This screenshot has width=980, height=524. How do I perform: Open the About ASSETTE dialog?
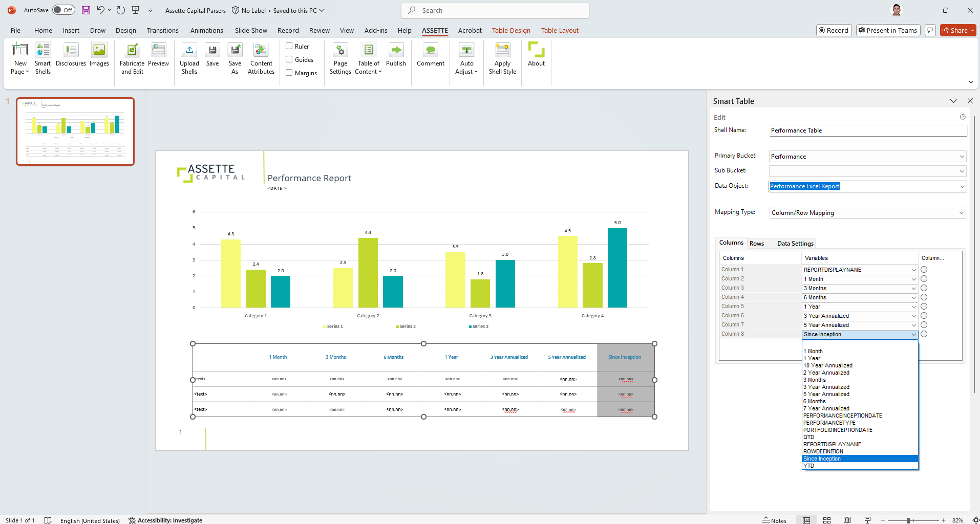(x=536, y=55)
